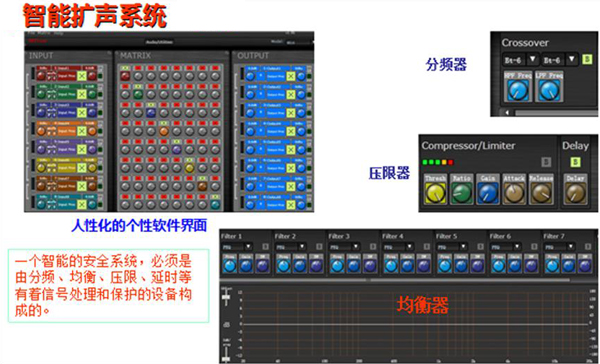Select the OUTPUT panel header
This screenshot has height=364, width=600.
253,56
